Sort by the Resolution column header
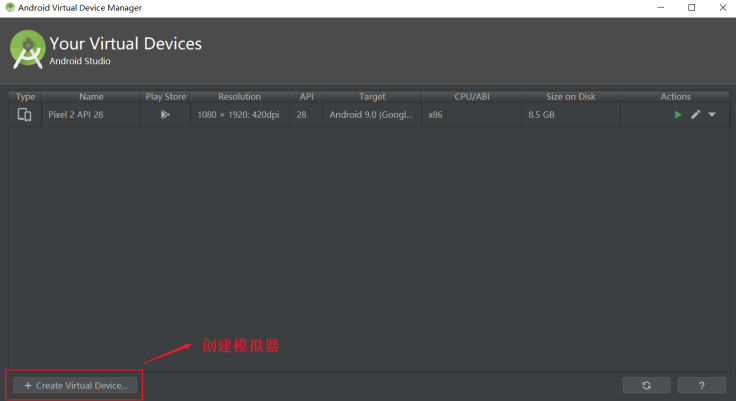736x401 pixels. [239, 97]
